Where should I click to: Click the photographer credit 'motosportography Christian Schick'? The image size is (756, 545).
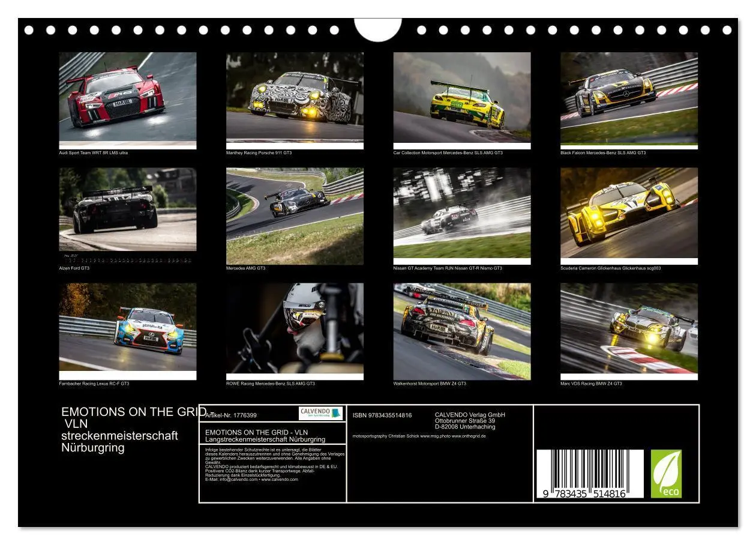(x=386, y=436)
